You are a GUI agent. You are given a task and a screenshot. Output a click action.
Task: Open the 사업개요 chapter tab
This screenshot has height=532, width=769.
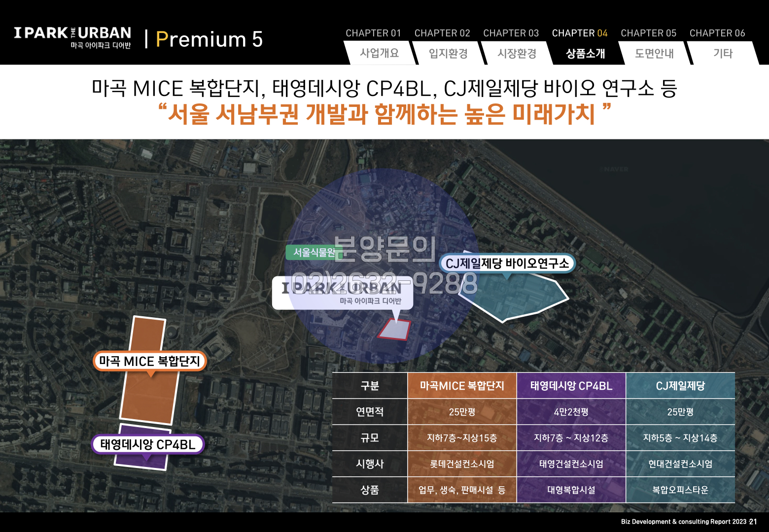click(380, 53)
